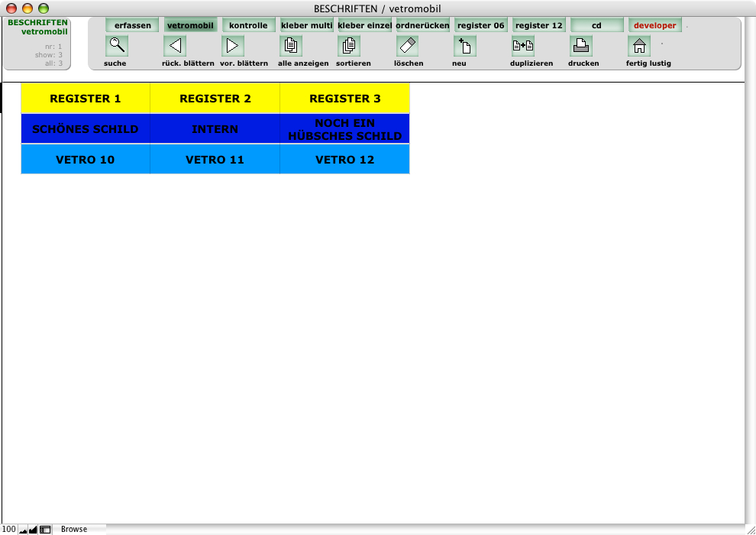Select the kleber multi tab

coord(306,25)
